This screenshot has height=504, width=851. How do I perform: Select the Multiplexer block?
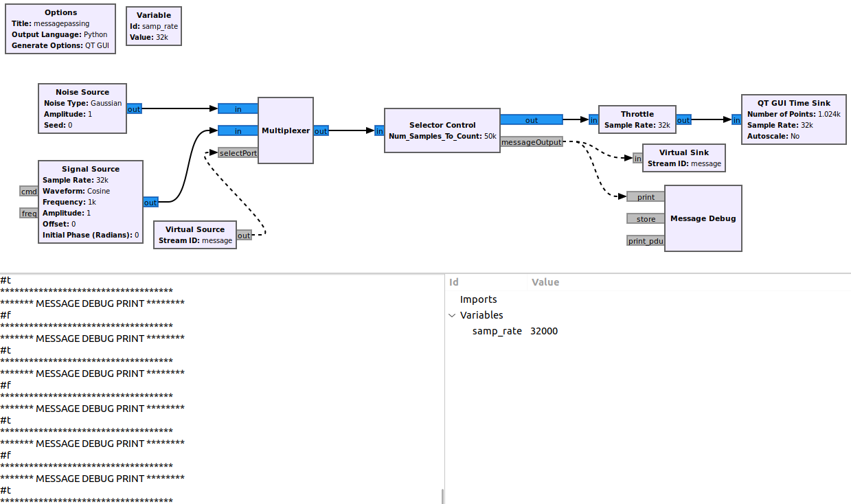pyautogui.click(x=286, y=131)
